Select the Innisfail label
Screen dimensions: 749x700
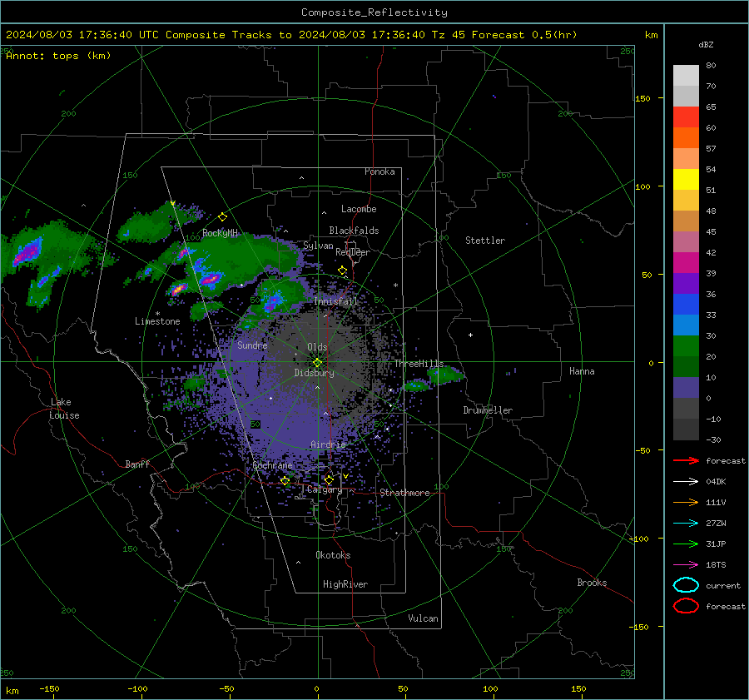(x=336, y=301)
